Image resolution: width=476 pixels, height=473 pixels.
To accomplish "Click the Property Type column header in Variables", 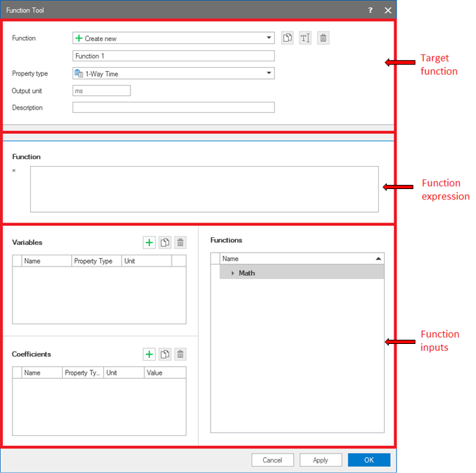I will click(x=96, y=261).
